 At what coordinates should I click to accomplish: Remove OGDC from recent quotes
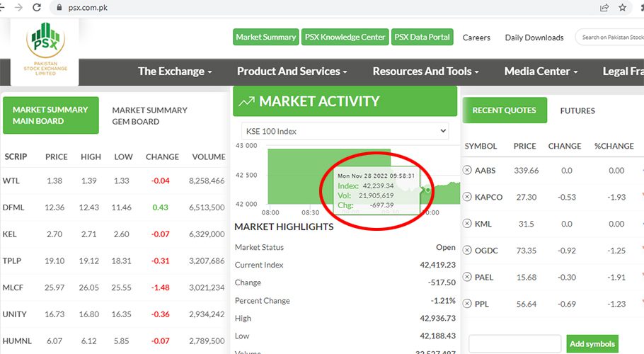pos(467,250)
